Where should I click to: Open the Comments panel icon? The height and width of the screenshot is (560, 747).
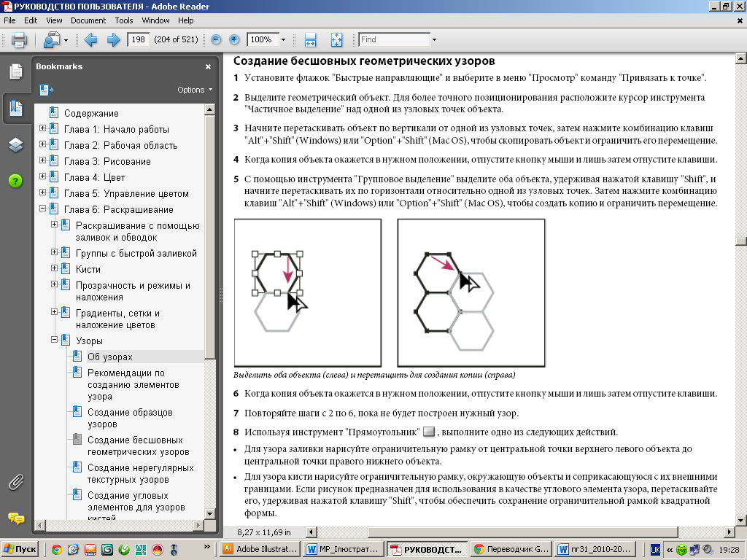click(16, 518)
